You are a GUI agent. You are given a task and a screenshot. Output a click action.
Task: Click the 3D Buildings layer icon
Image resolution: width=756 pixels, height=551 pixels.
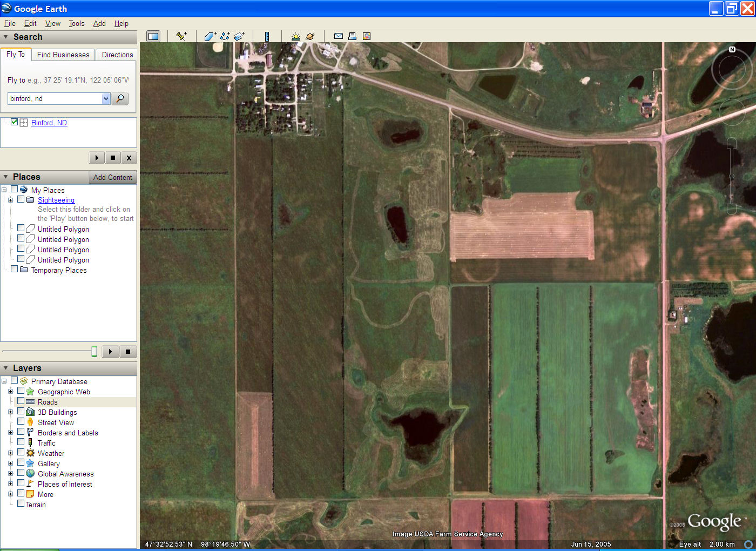click(x=30, y=412)
